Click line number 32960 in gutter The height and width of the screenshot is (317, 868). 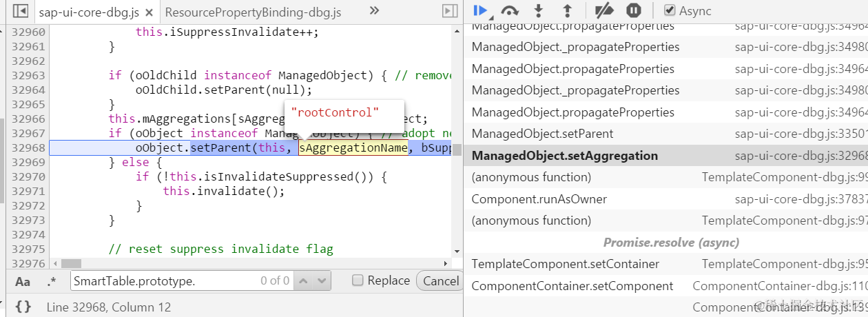click(29, 32)
